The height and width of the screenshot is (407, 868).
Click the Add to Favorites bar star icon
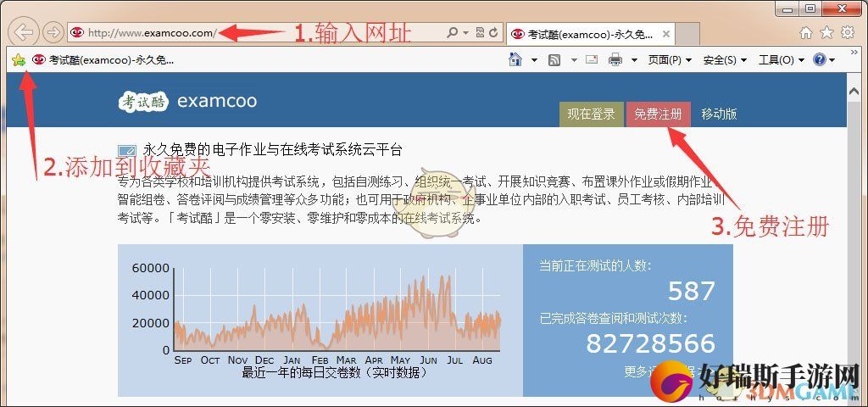(x=19, y=60)
